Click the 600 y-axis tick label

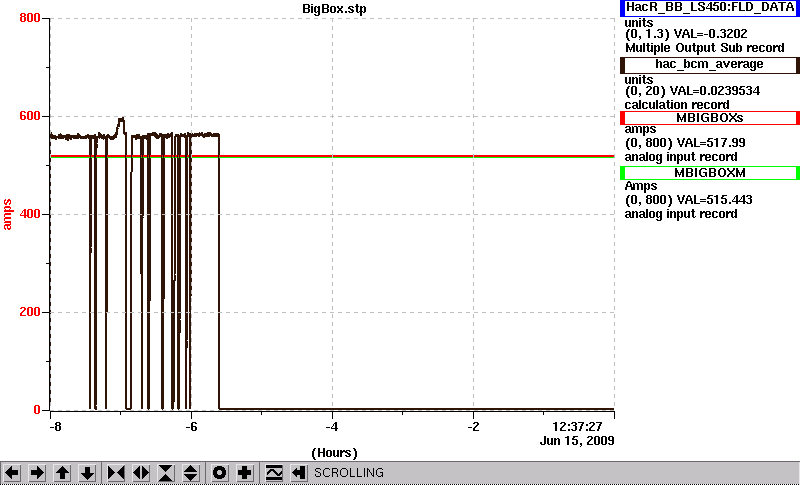(30, 116)
